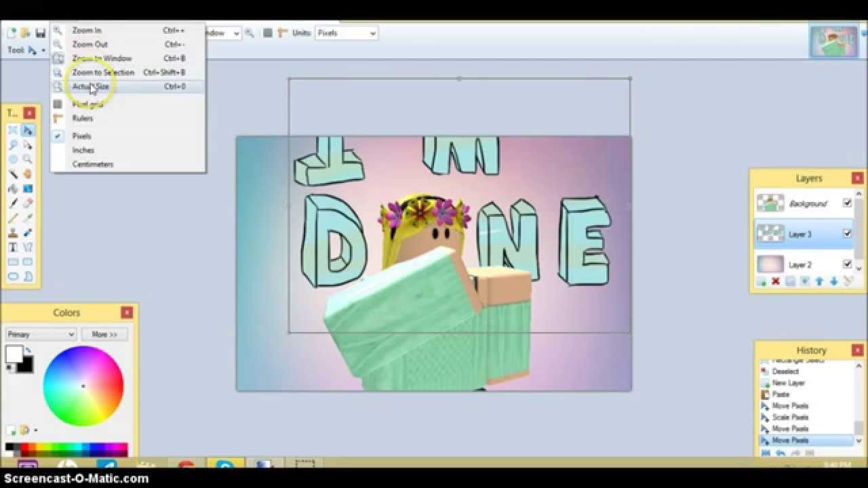Click Actual Size menu entry
Screen dimensions: 868x488
coord(127,87)
